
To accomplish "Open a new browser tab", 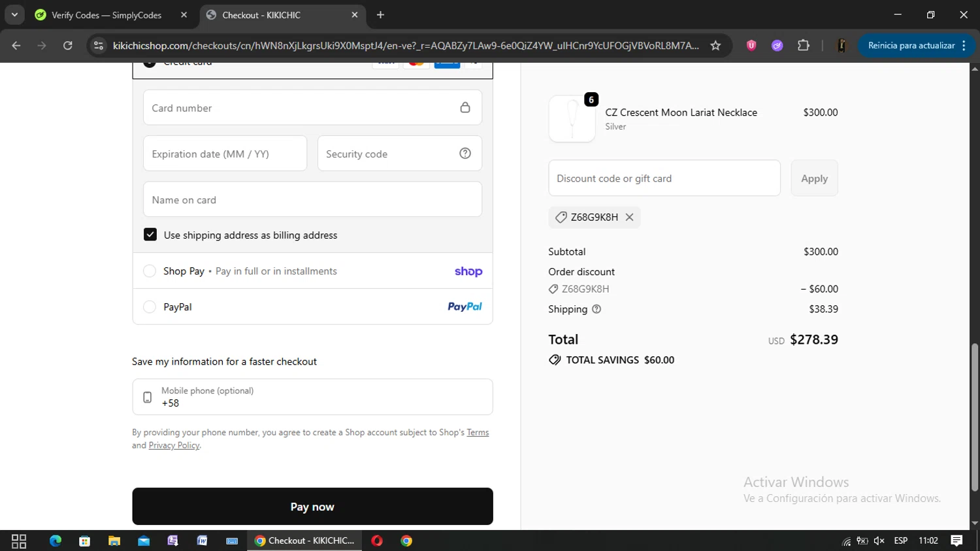I will pyautogui.click(x=380, y=14).
